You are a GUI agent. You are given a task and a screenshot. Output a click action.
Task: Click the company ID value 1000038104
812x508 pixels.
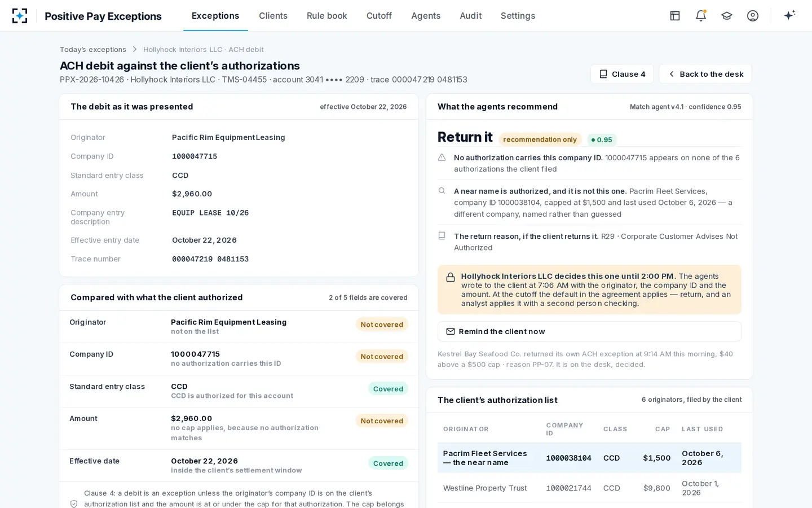568,458
